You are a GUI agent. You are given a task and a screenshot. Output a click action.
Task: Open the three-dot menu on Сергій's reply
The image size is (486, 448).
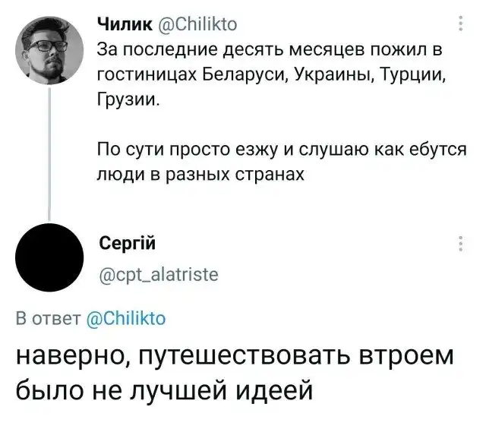pos(462,244)
